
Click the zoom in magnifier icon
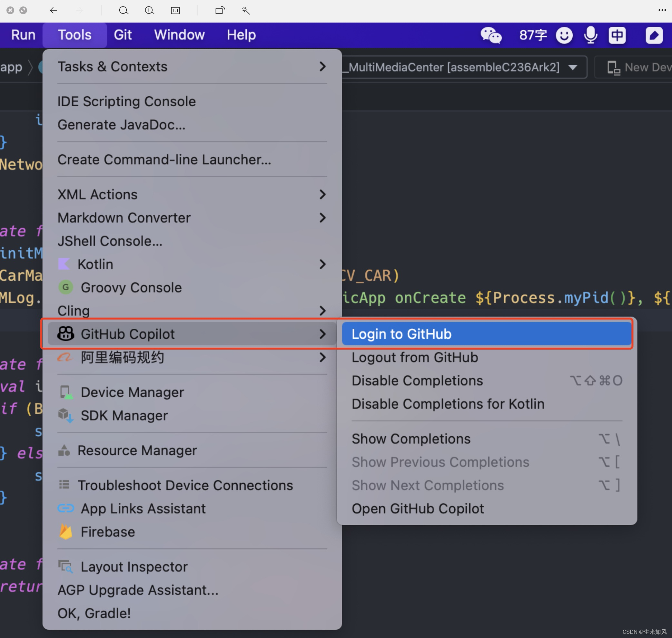pos(149,11)
